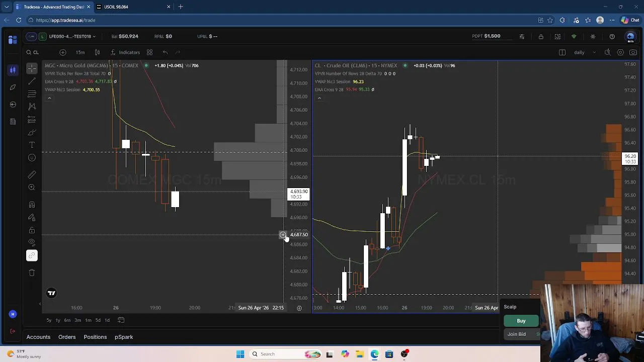Click the green wifi connection status icon

(574, 37)
